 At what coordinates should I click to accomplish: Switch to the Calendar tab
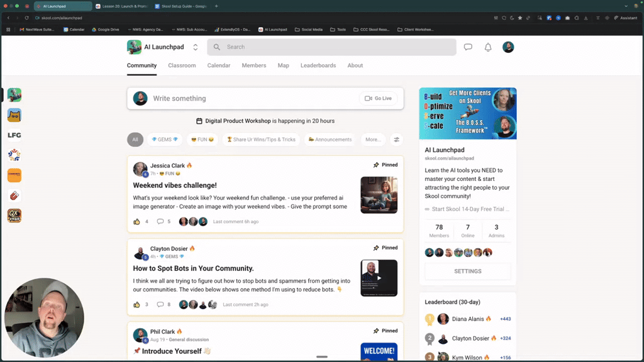(x=218, y=65)
